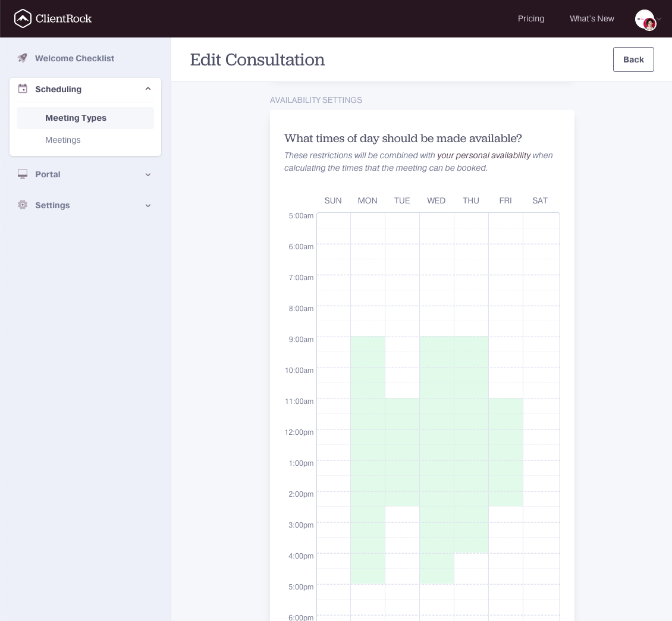Open the account dropdown beside the avatar
The height and width of the screenshot is (621, 672).
(x=659, y=19)
